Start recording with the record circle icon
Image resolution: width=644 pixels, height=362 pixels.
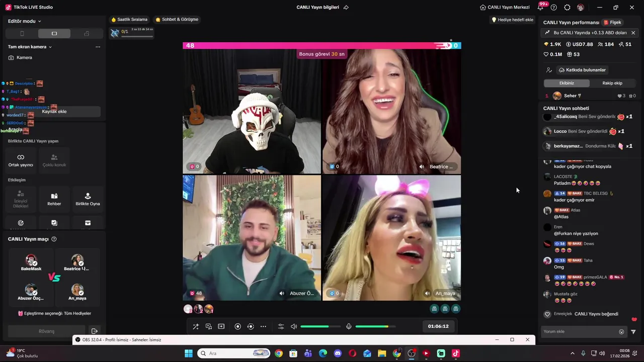tap(238, 326)
